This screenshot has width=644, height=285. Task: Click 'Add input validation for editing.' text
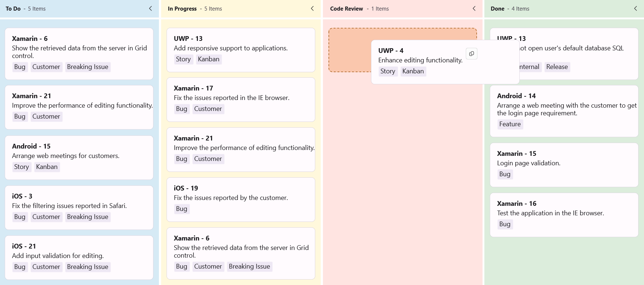point(58,256)
